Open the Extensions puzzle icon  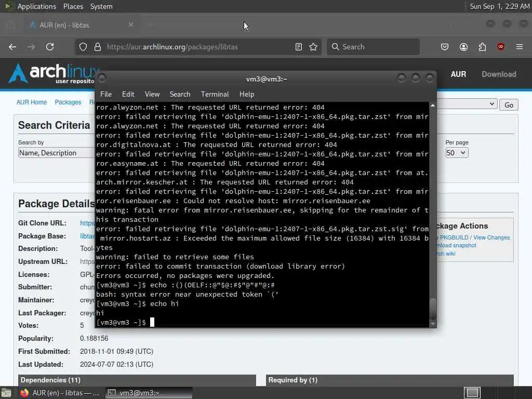coord(482,47)
